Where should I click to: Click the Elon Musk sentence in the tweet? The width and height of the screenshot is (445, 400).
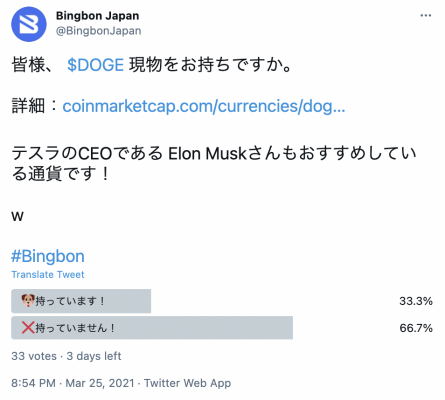click(214, 163)
